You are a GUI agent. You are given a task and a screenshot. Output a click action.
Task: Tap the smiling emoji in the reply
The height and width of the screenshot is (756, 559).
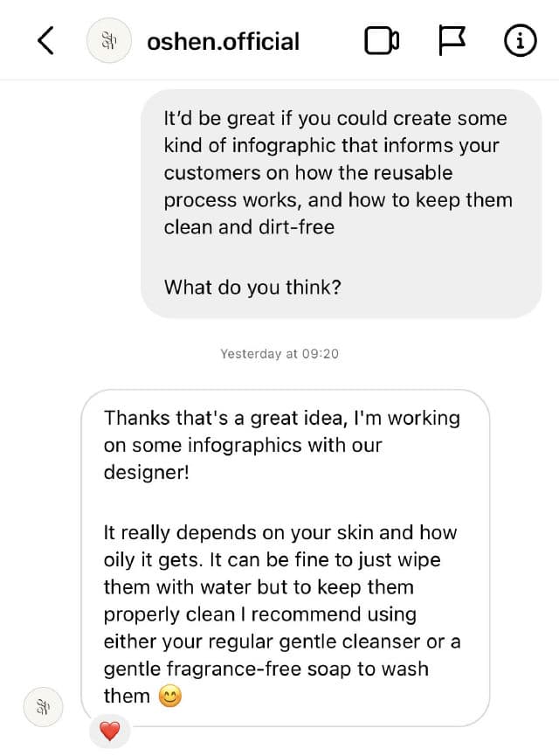pos(171,697)
